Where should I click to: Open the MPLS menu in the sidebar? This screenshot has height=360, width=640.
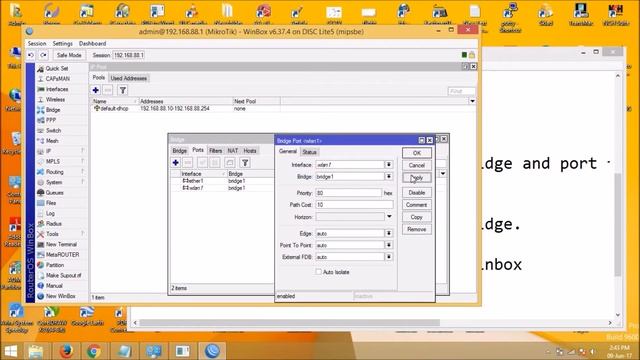tap(53, 162)
